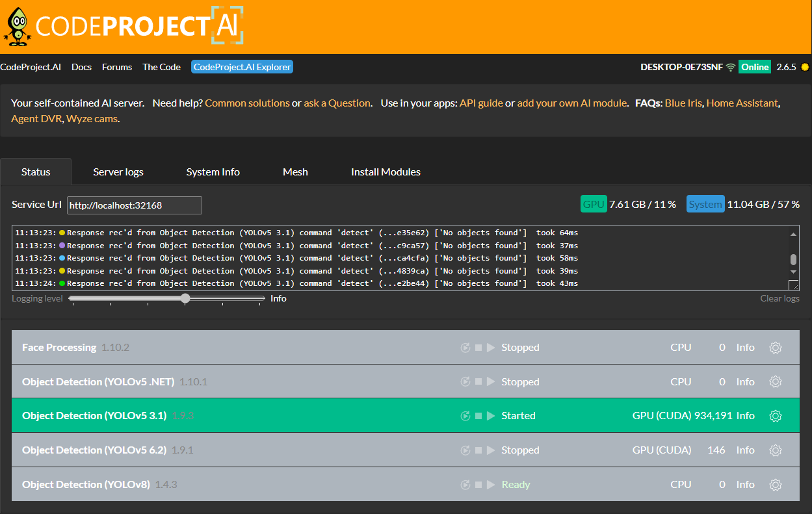812x514 pixels.
Task: Click the log scrollbar up arrow
Action: coord(793,234)
